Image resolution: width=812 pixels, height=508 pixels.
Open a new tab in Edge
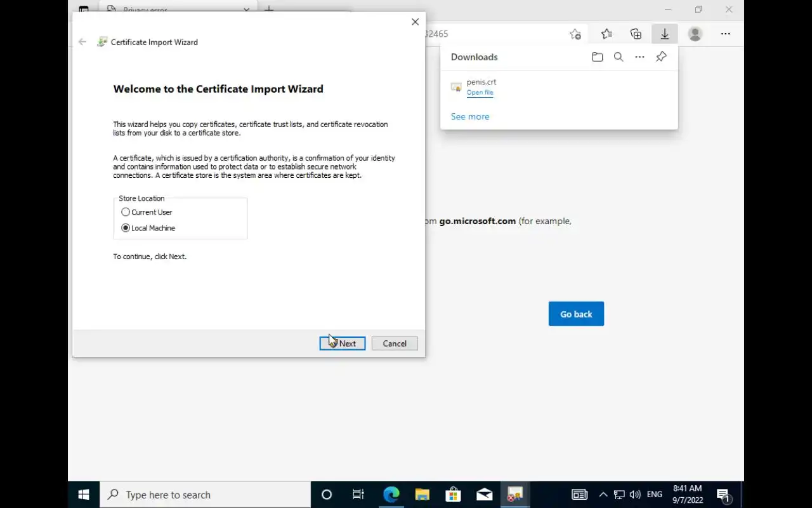pyautogui.click(x=269, y=10)
